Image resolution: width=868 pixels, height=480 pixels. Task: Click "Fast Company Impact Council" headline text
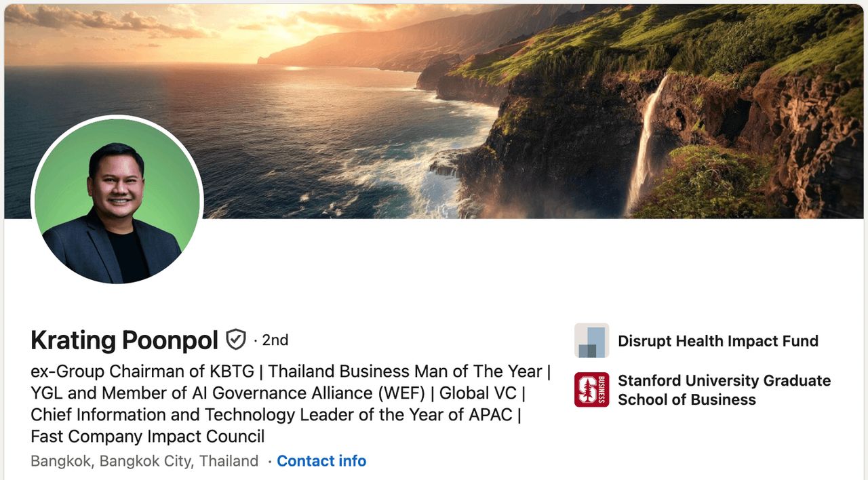tap(147, 436)
